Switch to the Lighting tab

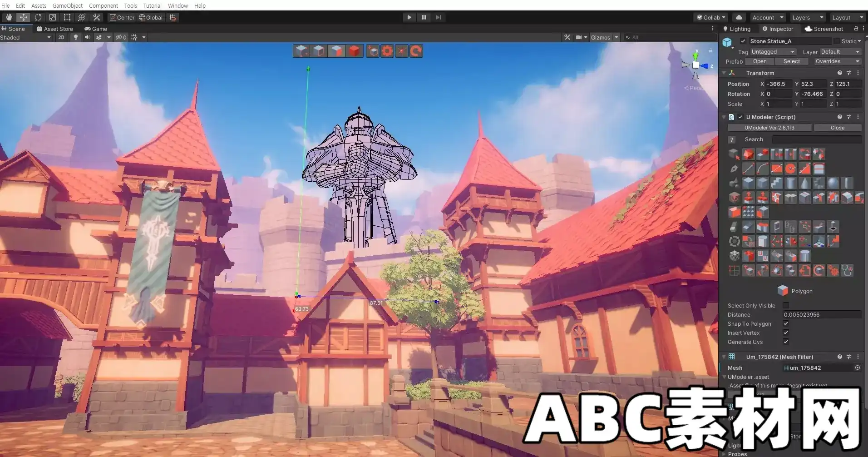(x=737, y=29)
